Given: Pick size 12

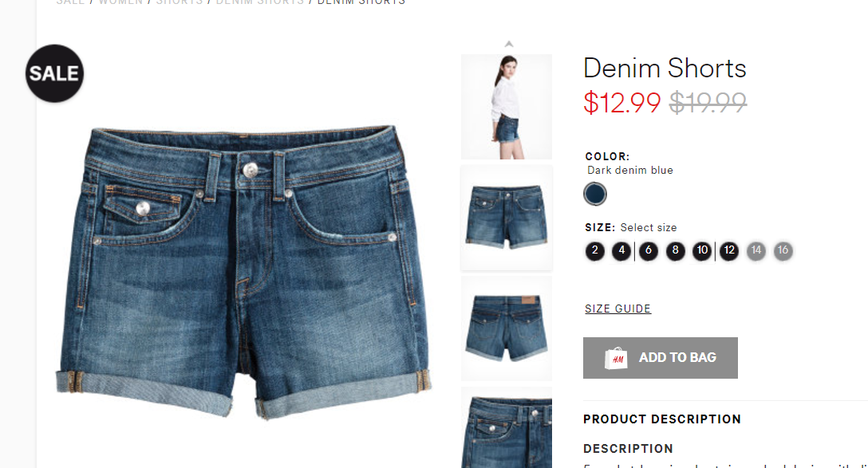Looking at the screenshot, I should coord(729,250).
